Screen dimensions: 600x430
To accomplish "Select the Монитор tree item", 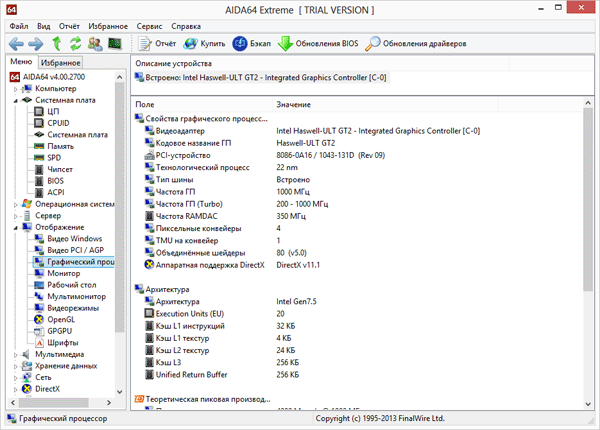I will tap(57, 274).
